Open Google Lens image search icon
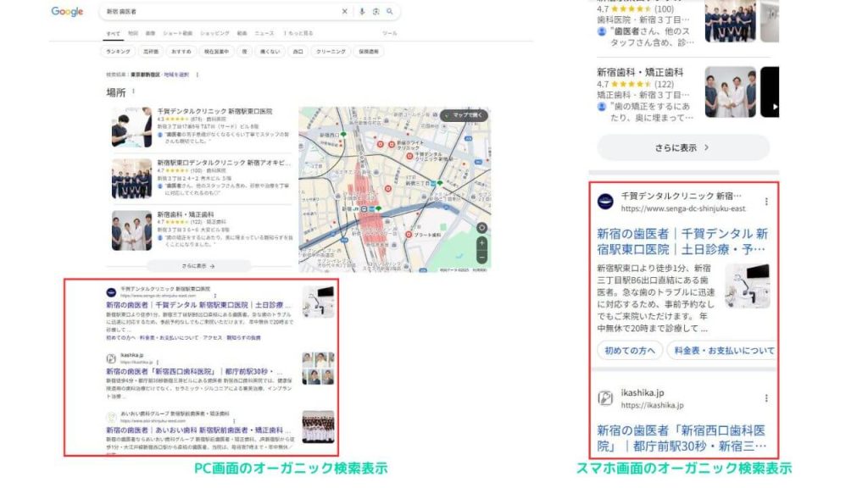The width and height of the screenshot is (868, 488). [376, 11]
